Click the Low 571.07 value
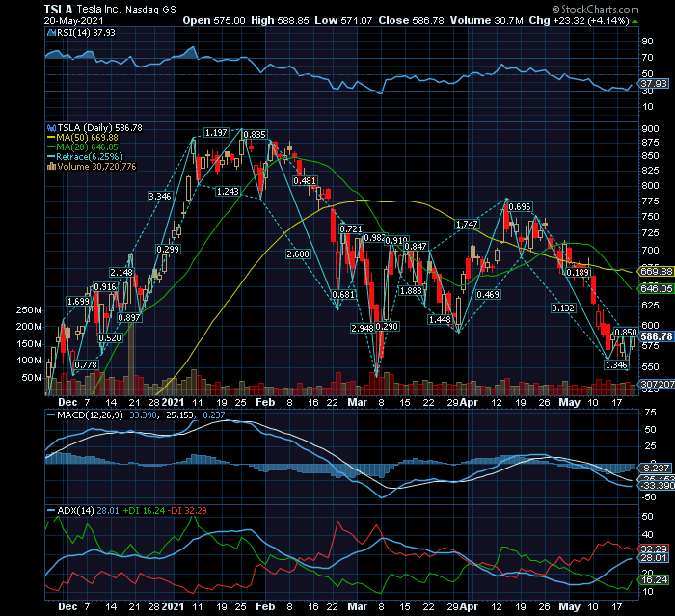675x616 pixels. pos(343,20)
